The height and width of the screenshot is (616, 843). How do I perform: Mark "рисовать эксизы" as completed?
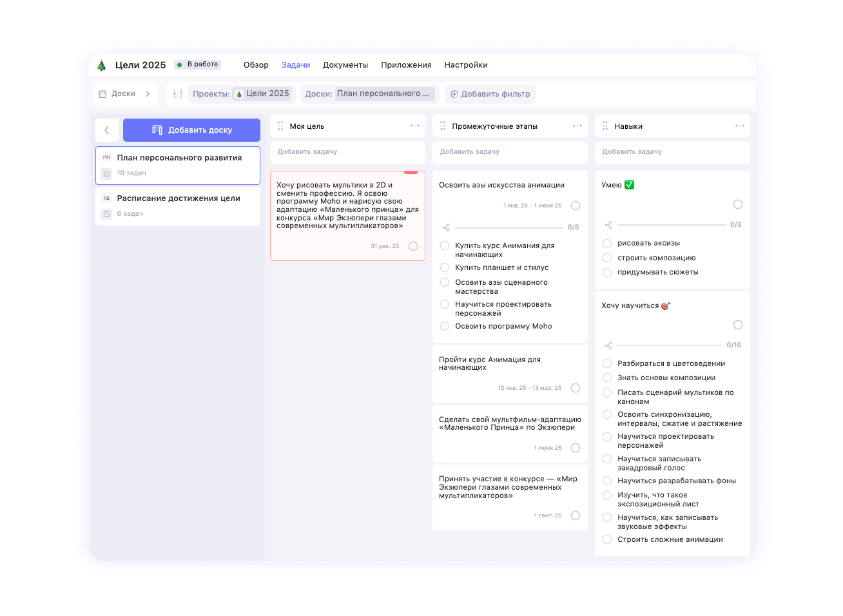[x=606, y=243]
